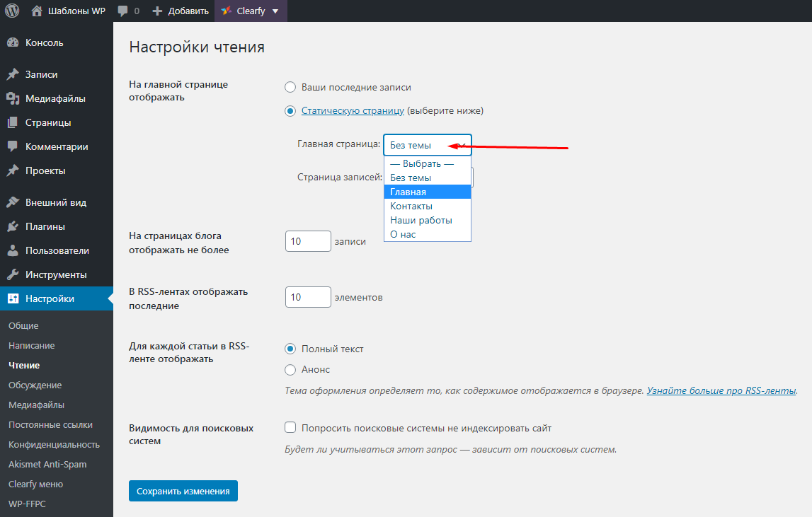Select the 'Ваши последние записи' radio button
This screenshot has width=812, height=517.
290,87
